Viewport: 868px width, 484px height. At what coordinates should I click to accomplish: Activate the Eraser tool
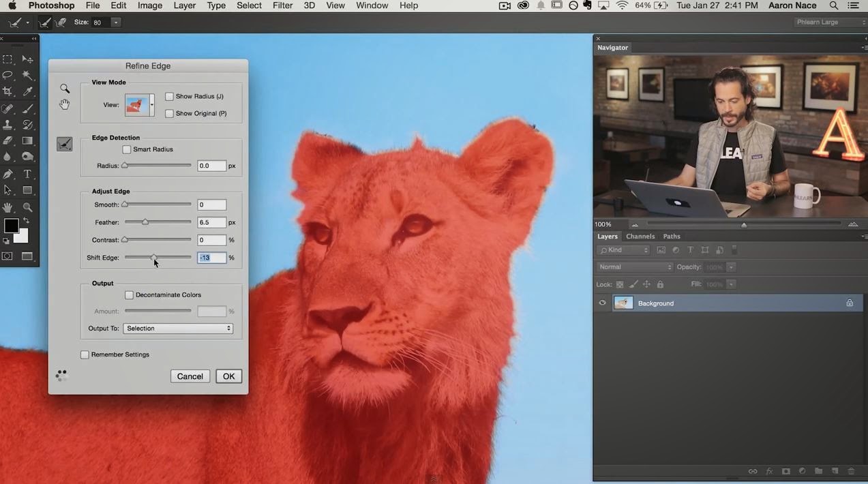tap(8, 141)
